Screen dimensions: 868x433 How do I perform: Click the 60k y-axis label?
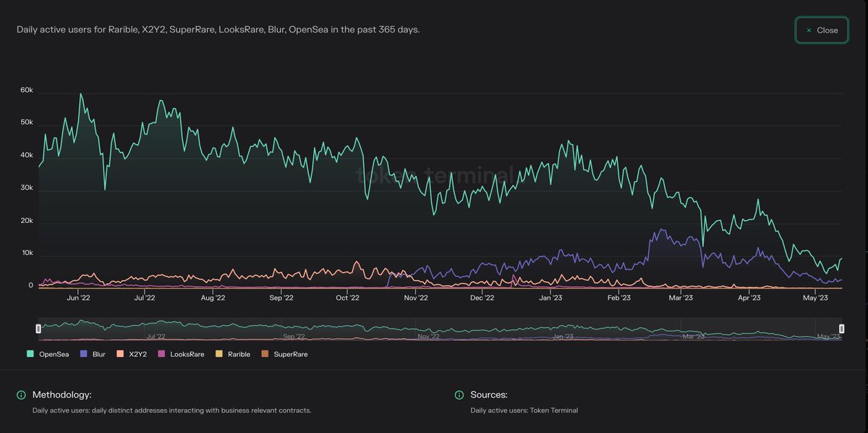click(x=27, y=91)
